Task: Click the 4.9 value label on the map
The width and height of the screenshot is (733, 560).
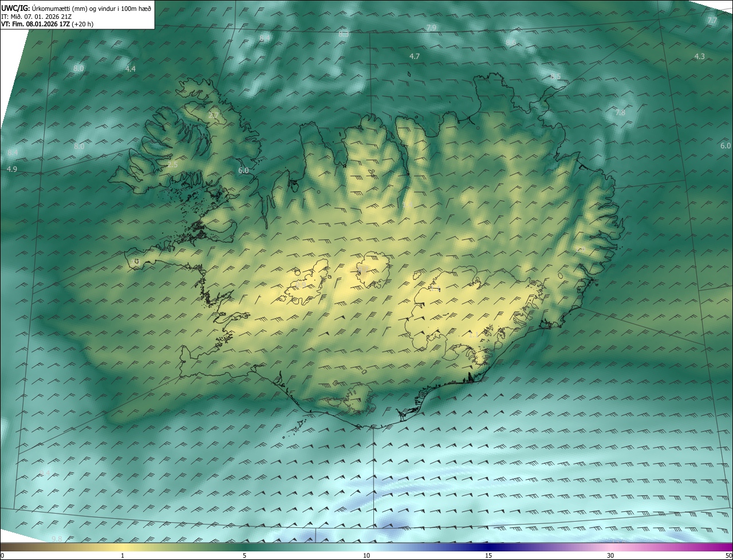Action: 11,169
